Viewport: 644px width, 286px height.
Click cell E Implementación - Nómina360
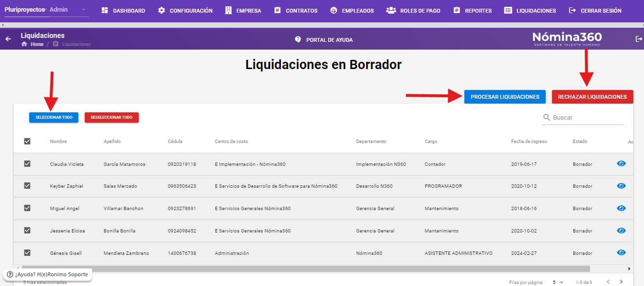(x=250, y=164)
